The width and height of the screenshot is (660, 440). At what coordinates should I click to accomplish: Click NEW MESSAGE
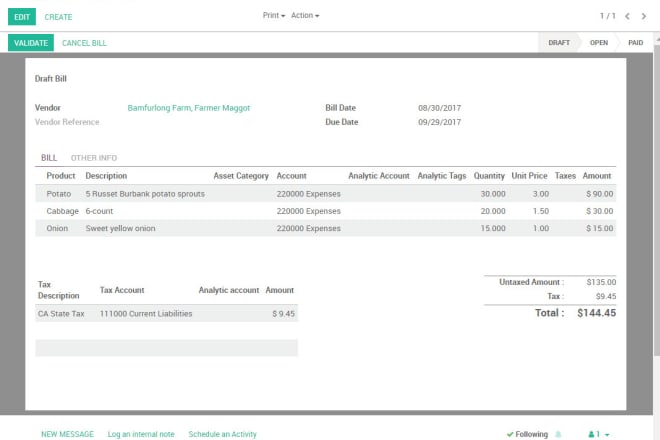pos(67,434)
